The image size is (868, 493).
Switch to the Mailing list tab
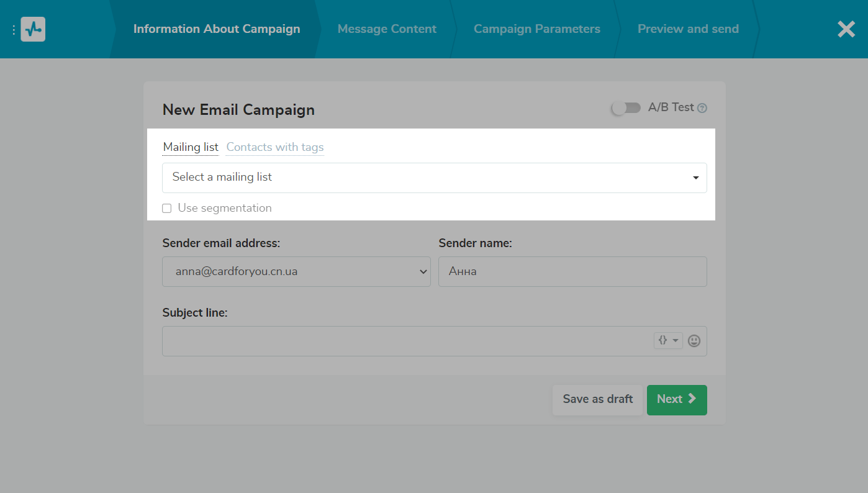191,147
